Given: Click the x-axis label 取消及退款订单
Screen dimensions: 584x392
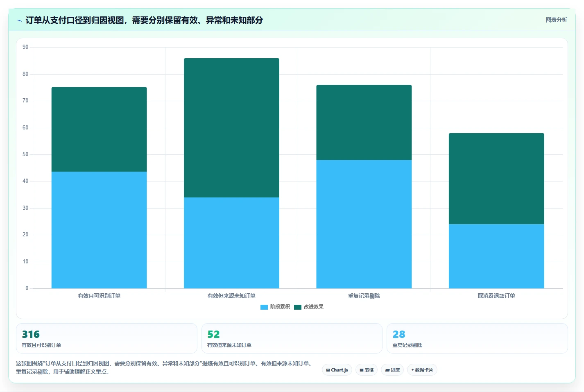Looking at the screenshot, I should click(496, 296).
